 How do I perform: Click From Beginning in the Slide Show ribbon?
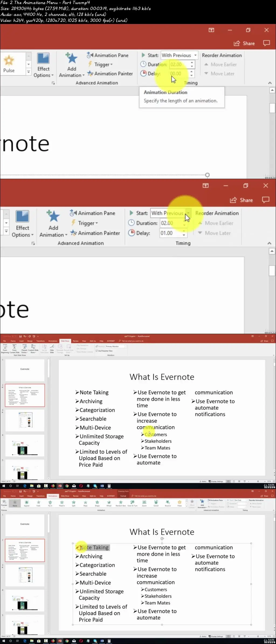5,349
